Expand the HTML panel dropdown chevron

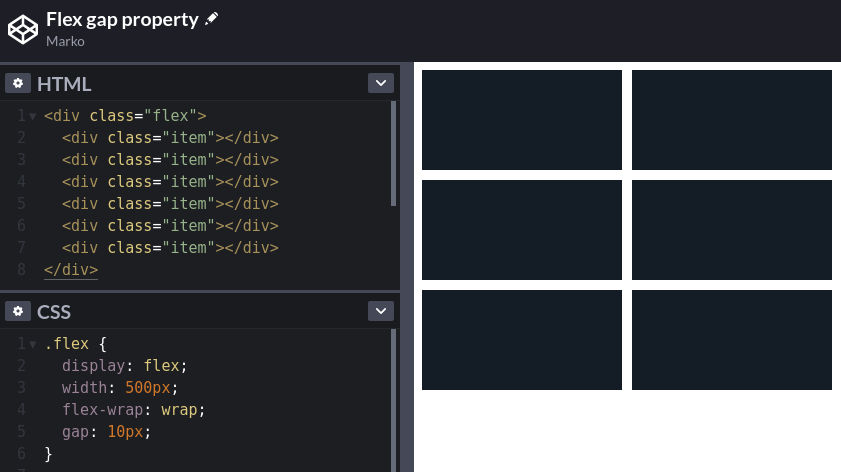point(381,83)
